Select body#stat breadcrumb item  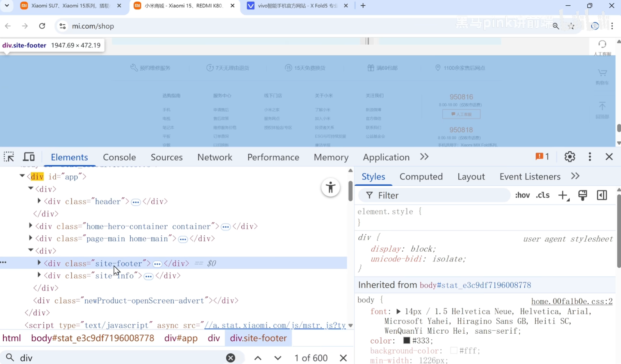tap(93, 338)
